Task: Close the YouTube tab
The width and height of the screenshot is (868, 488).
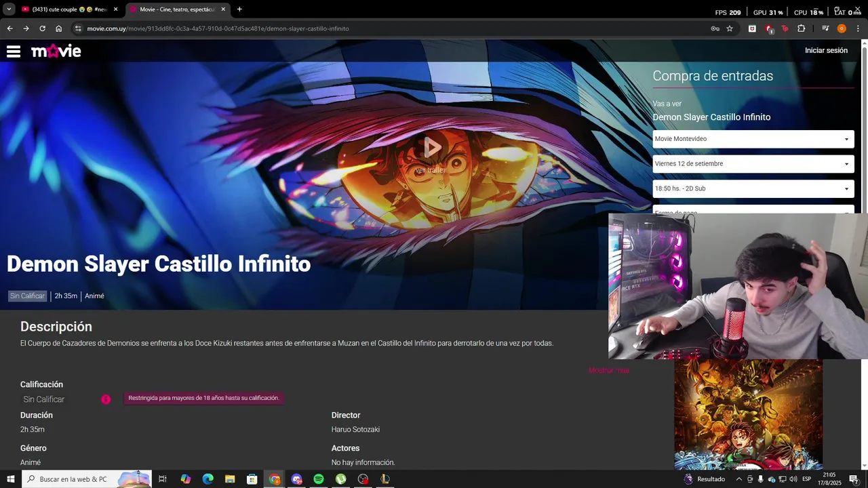Action: pos(115,9)
